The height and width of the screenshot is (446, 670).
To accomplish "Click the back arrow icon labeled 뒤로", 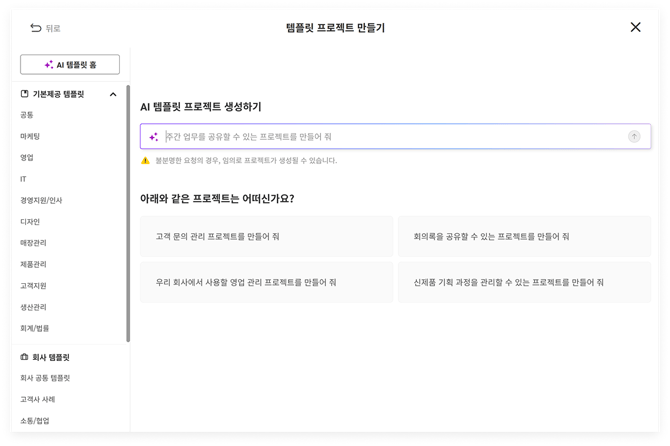I will click(36, 28).
